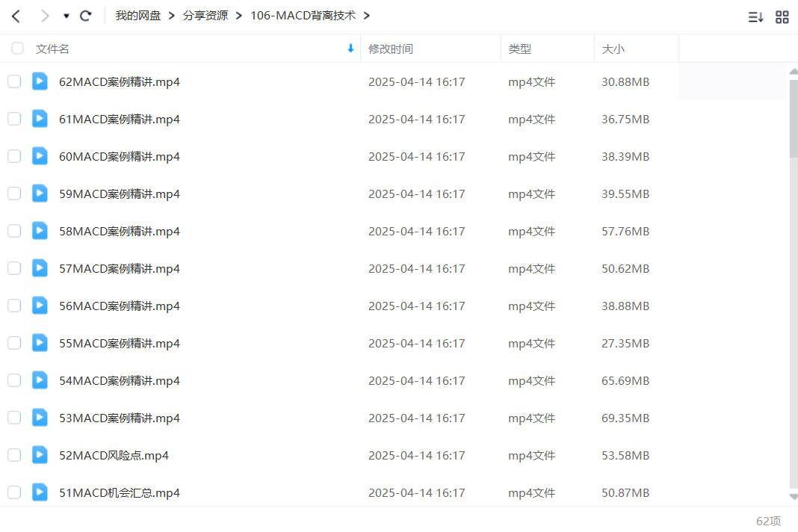Go back to the previous folder
Image resolution: width=798 pixels, height=532 pixels.
click(x=16, y=16)
